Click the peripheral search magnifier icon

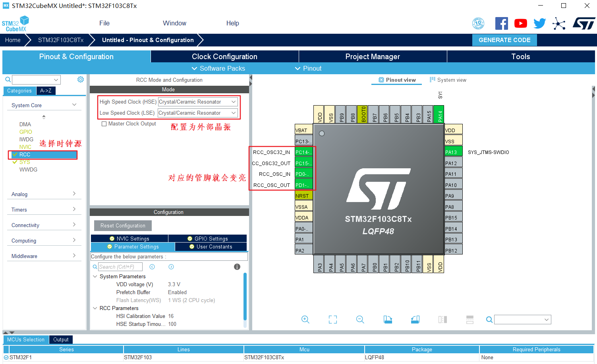pyautogui.click(x=8, y=80)
